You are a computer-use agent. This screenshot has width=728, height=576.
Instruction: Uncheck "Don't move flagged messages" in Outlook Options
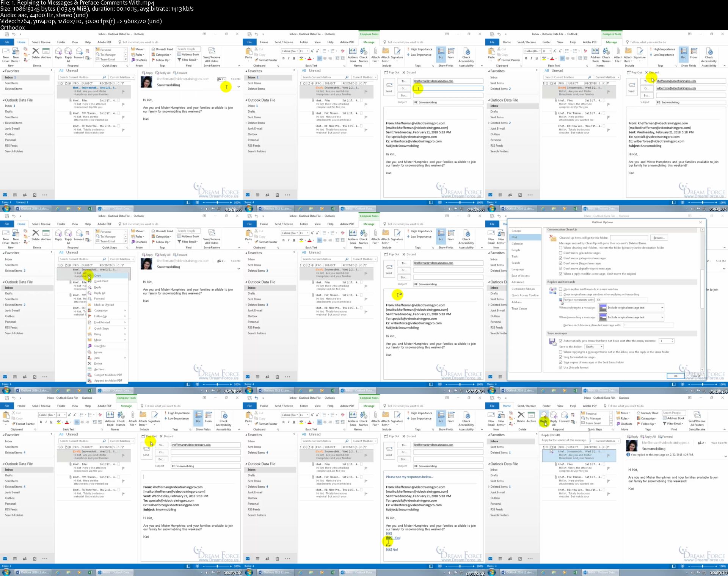(x=560, y=263)
